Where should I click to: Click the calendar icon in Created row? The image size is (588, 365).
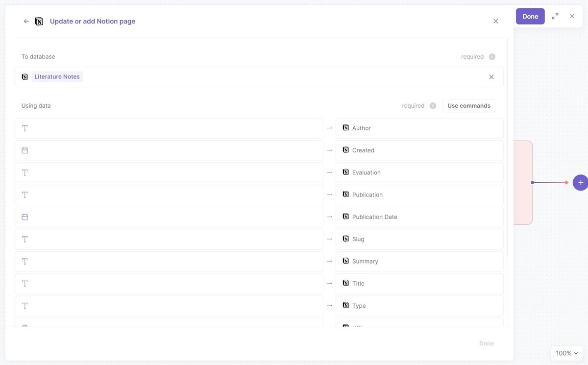coord(25,150)
